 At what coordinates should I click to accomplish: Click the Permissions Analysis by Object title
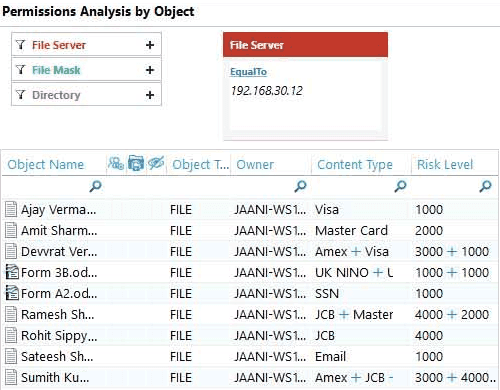98,11
